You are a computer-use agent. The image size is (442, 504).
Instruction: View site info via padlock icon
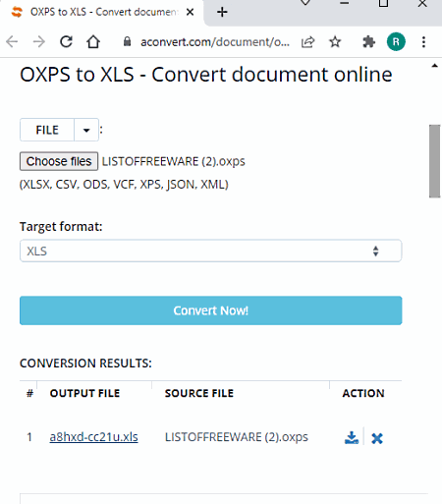[x=127, y=41]
